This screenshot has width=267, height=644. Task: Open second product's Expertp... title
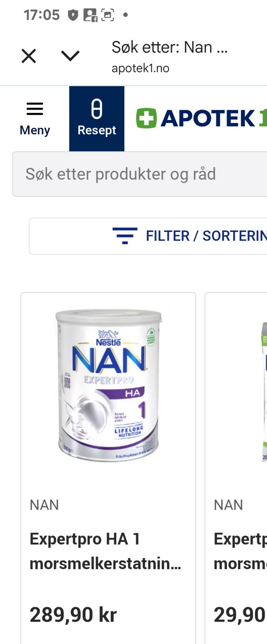click(x=240, y=551)
